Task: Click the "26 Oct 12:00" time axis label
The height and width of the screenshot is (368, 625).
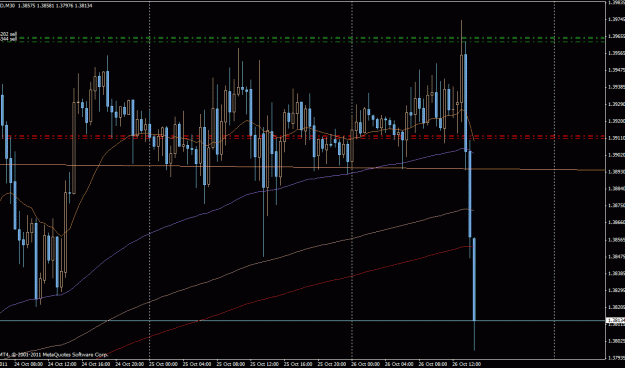Action: click(467, 364)
